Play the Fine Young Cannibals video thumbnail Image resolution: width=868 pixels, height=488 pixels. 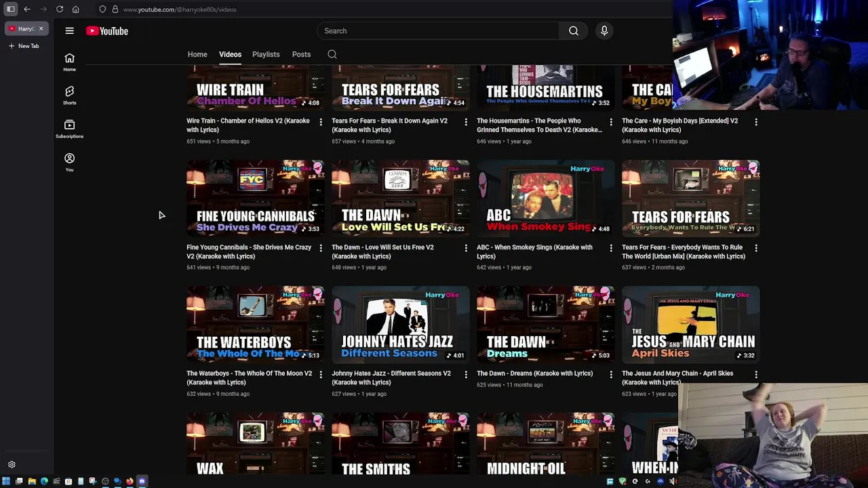pos(256,199)
